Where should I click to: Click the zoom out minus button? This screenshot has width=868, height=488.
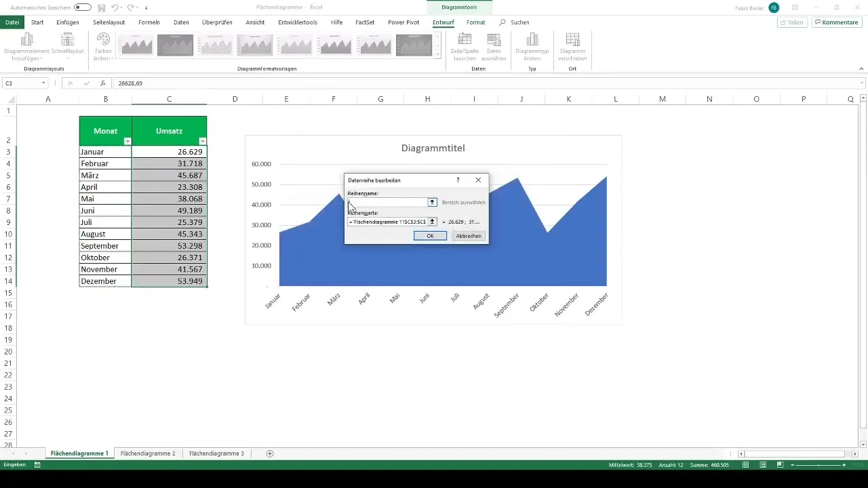point(793,465)
